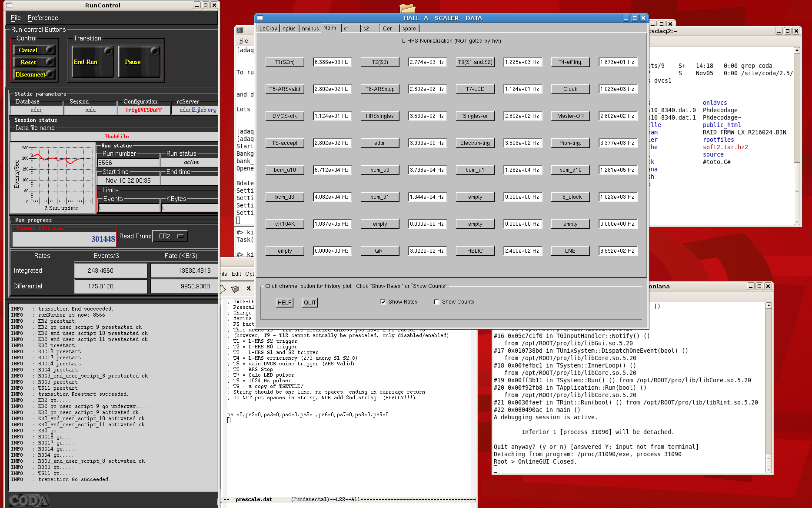Click the Disconnect button
This screenshot has height=508, width=812.
coord(34,74)
